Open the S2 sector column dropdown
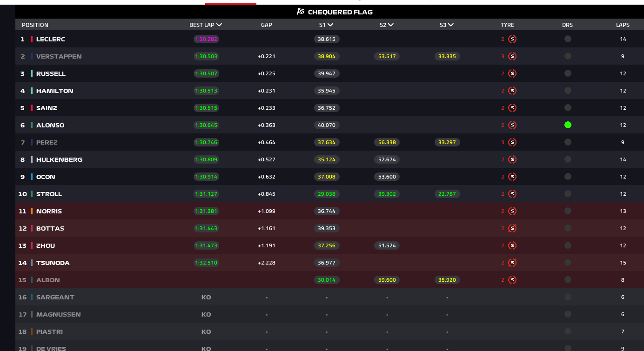The width and height of the screenshot is (644, 351). (x=387, y=25)
